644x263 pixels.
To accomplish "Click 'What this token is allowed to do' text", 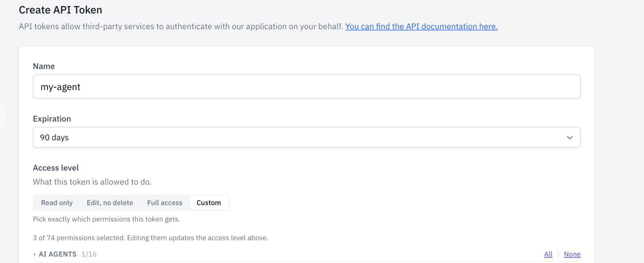I will click(x=92, y=182).
